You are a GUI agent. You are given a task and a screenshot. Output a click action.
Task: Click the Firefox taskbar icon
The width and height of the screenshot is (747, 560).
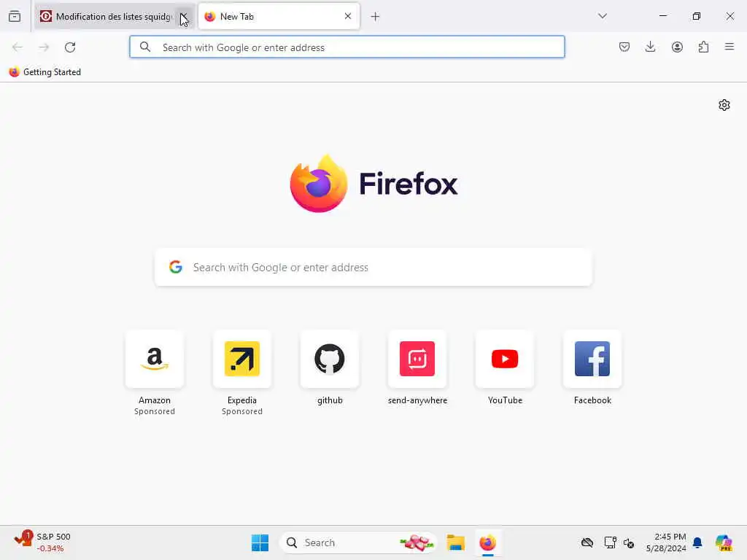[x=487, y=542]
